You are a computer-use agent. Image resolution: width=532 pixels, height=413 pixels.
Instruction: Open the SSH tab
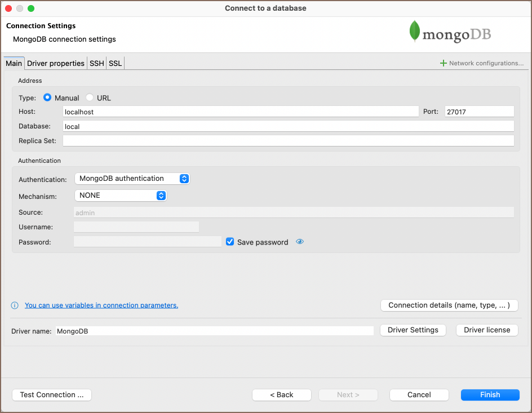coord(97,63)
